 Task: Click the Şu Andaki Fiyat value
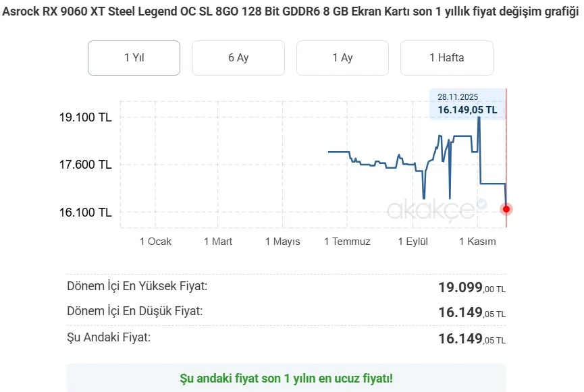(x=471, y=338)
